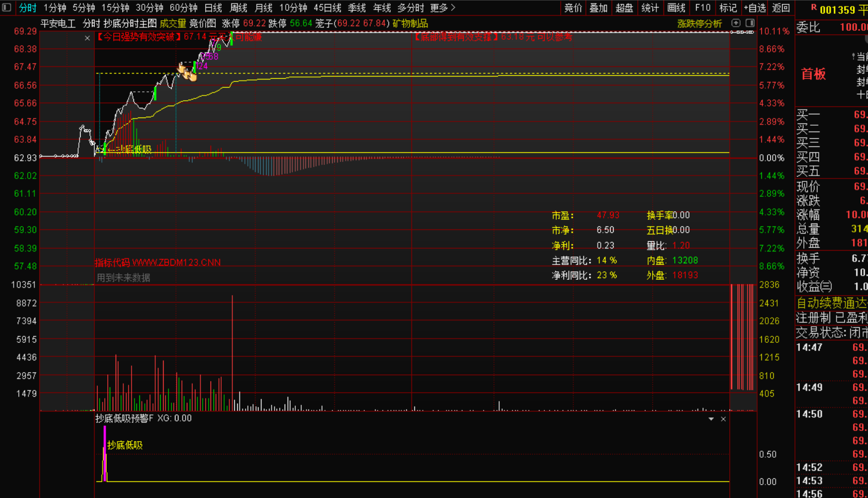Click the 成交量 volume indicator label
868x498 pixels.
click(x=173, y=24)
